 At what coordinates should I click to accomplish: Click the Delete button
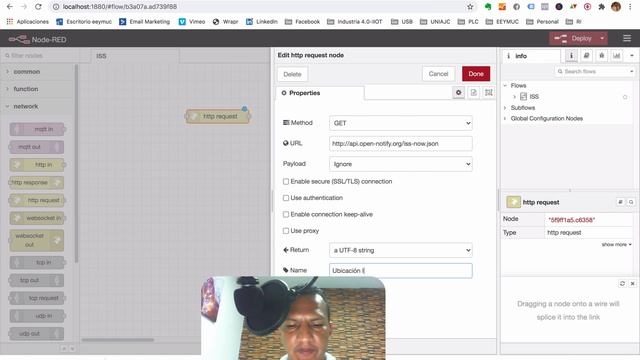[x=292, y=74]
